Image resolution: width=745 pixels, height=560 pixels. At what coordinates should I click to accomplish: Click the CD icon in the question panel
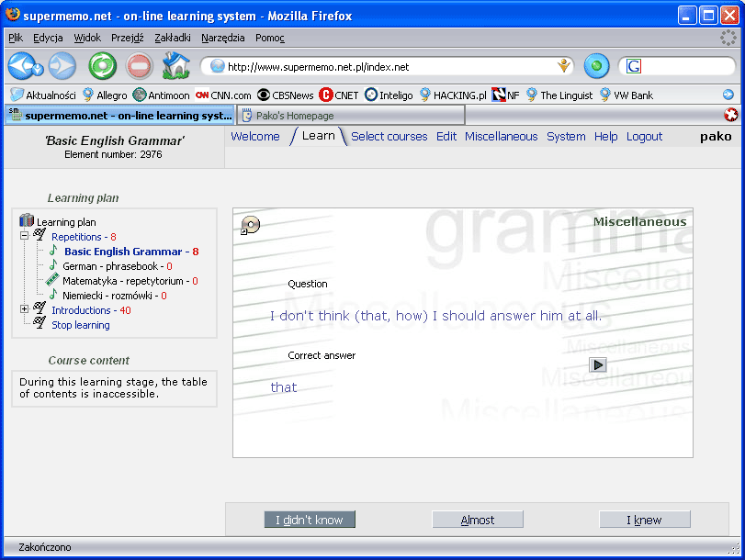250,225
